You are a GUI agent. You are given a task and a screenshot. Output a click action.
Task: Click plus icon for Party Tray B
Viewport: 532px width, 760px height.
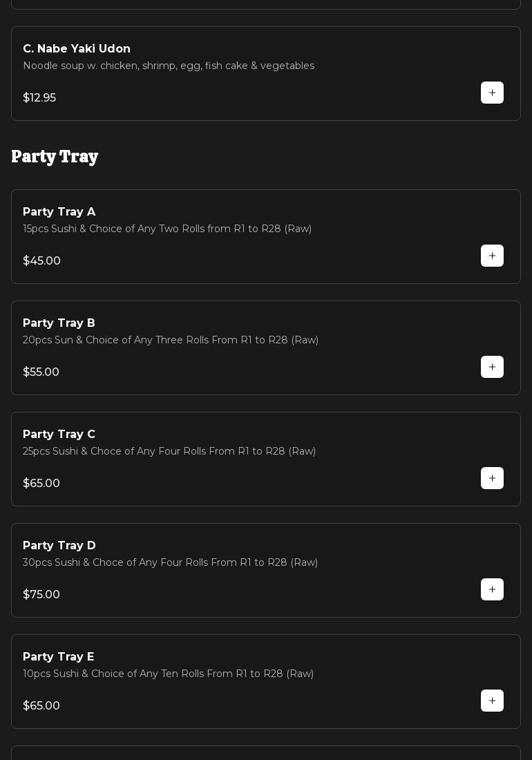click(492, 367)
